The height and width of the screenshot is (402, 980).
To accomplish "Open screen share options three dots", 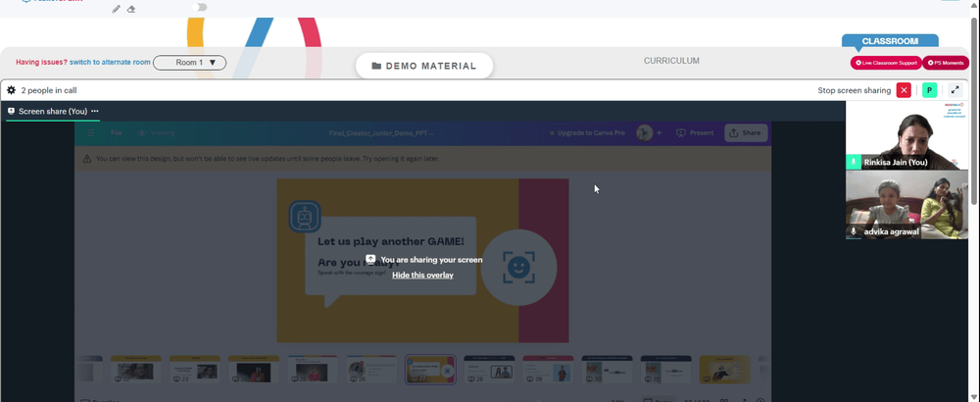I will [x=95, y=111].
